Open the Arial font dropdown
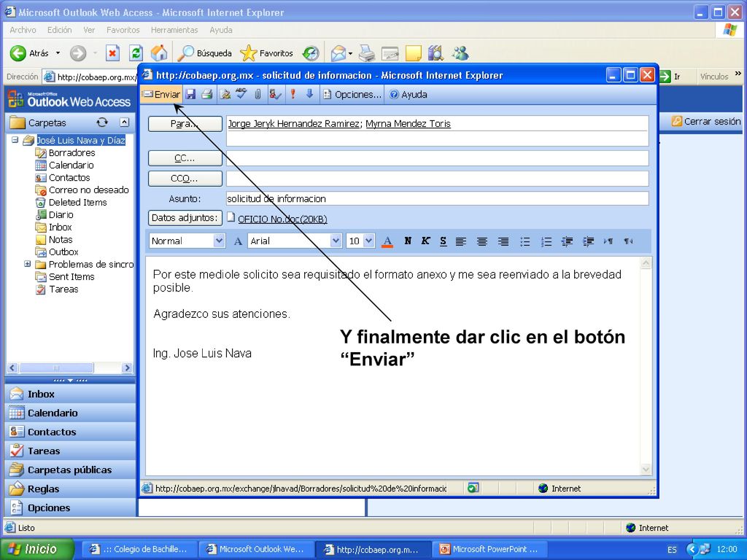This screenshot has height=560, width=747. pos(336,241)
